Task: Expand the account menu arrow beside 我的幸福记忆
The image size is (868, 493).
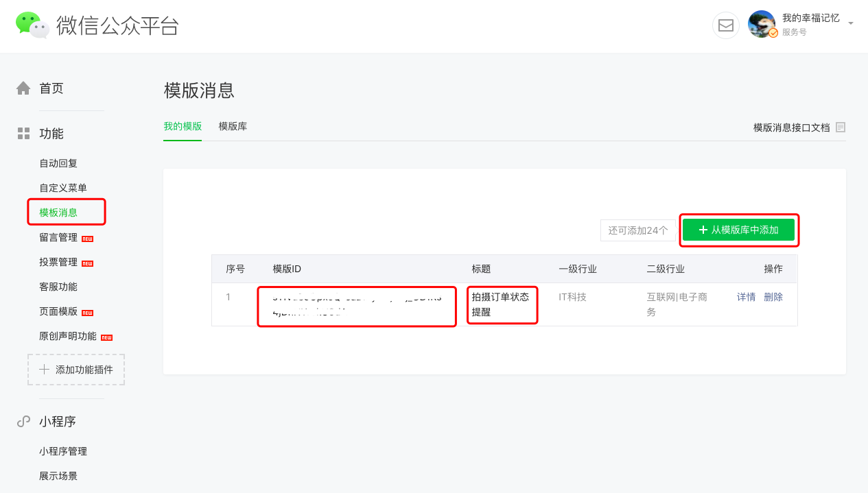Action: 849,22
